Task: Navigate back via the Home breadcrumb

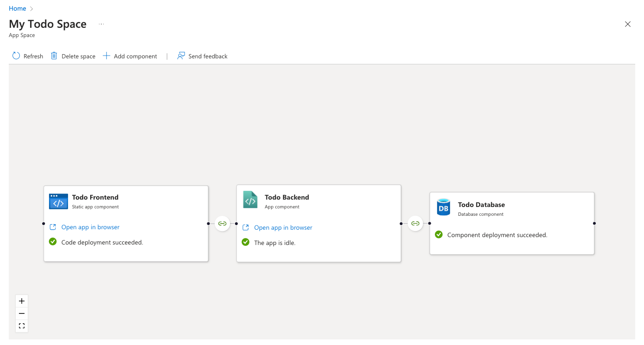Action: 17,8
